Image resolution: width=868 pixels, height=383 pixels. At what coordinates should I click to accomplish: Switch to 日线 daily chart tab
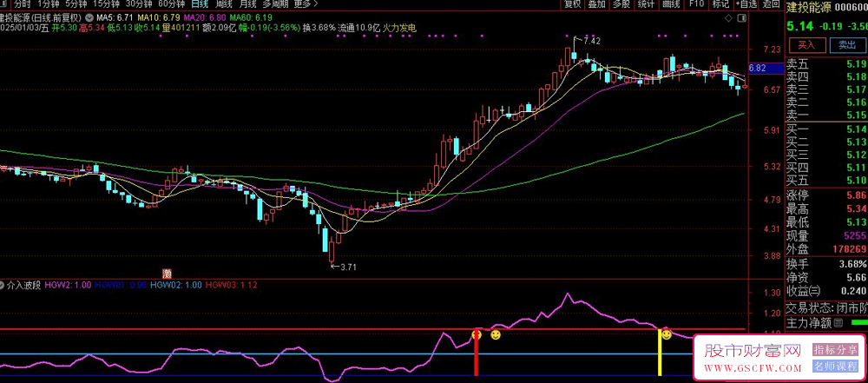pyautogui.click(x=201, y=4)
